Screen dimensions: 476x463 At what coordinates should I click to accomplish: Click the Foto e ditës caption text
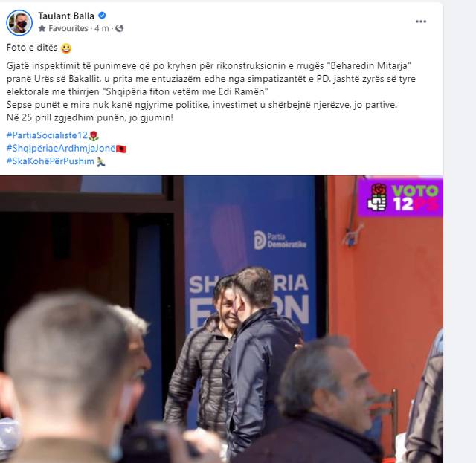click(32, 48)
